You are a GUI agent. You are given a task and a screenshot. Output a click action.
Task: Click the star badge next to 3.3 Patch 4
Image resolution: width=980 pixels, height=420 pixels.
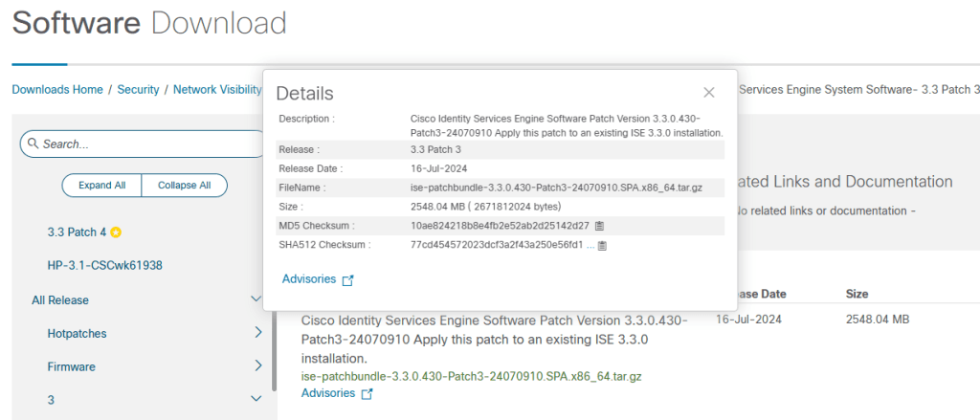pos(116,232)
